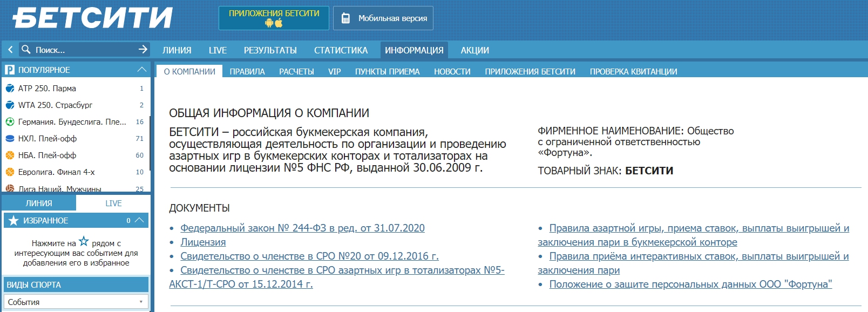This screenshot has height=312, width=868.
Task: Click the outlined star in the favorites hint
Action: [x=84, y=241]
